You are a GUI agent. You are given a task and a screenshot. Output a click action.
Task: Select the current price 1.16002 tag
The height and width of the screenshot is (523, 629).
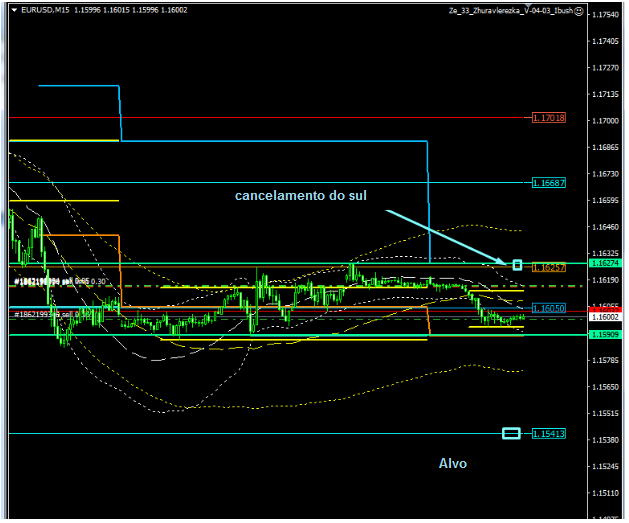(604, 317)
